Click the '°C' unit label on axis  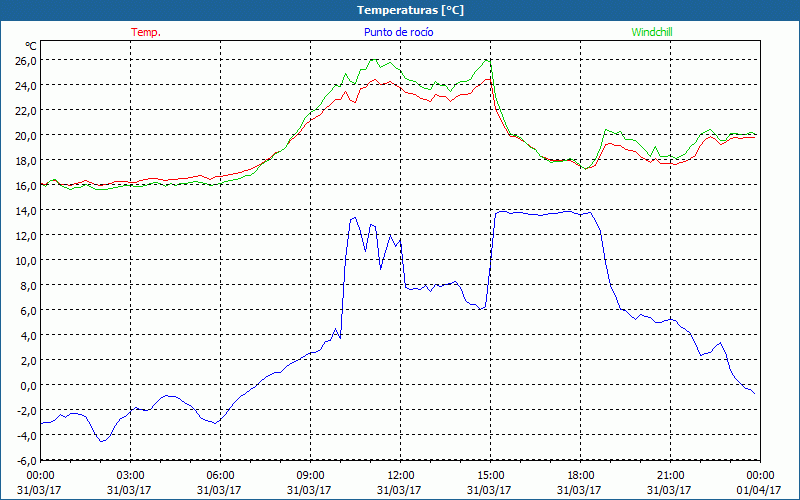(x=31, y=46)
